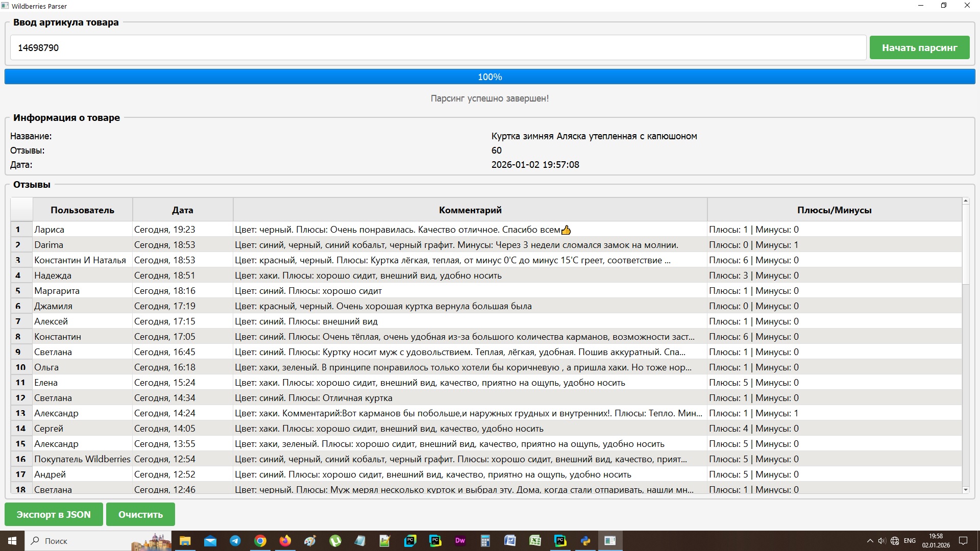Click the article number input field
The height and width of the screenshot is (551, 980).
pos(438,47)
